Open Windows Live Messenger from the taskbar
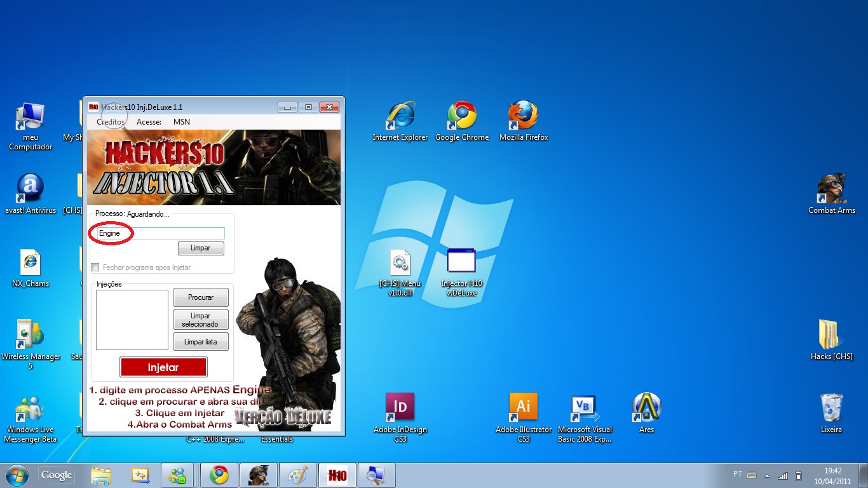The image size is (868, 488). 177,475
